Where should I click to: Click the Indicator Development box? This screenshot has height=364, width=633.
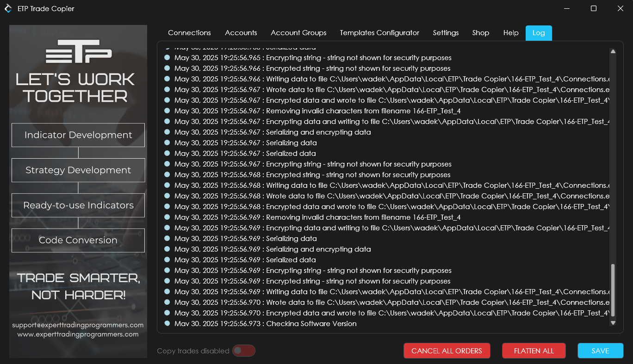pos(78,135)
